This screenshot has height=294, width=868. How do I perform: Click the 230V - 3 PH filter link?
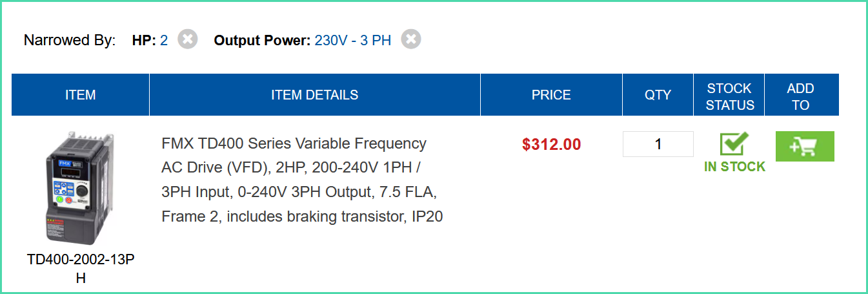pos(353,40)
